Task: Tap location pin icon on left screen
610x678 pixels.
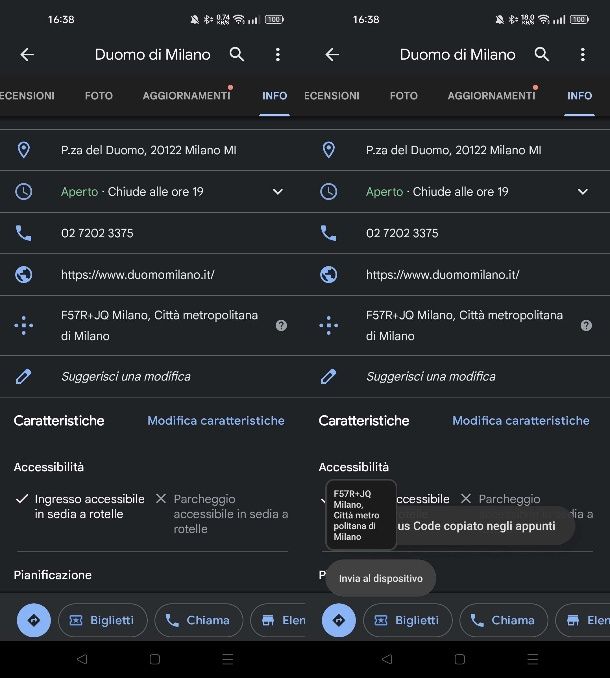Action: click(x=24, y=150)
